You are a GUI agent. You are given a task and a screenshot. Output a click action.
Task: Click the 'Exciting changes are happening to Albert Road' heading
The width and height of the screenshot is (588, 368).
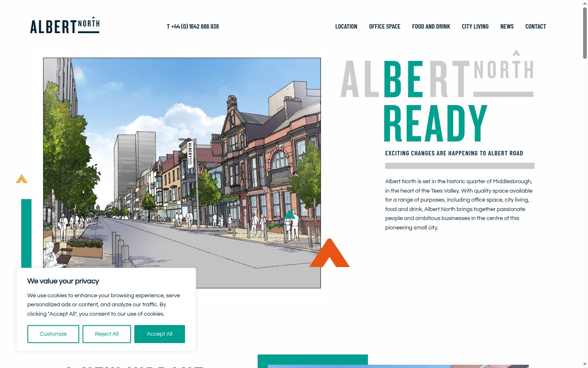coord(454,153)
